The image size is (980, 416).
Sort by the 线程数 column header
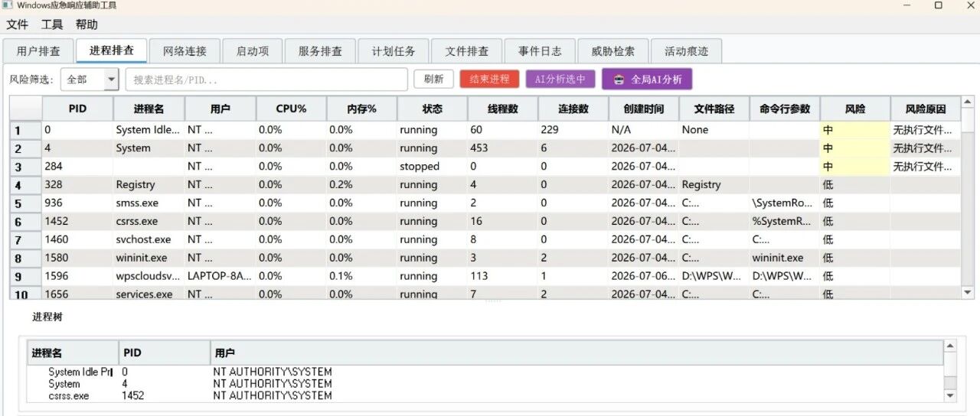tap(502, 109)
